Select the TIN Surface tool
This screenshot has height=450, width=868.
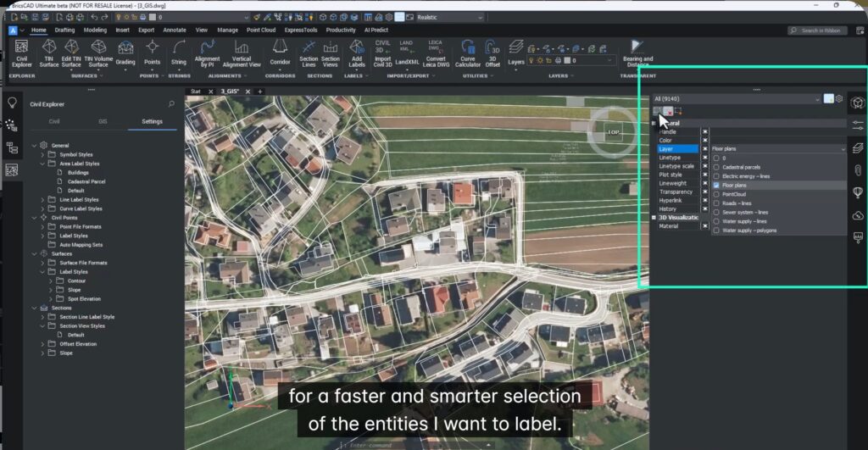coord(48,53)
